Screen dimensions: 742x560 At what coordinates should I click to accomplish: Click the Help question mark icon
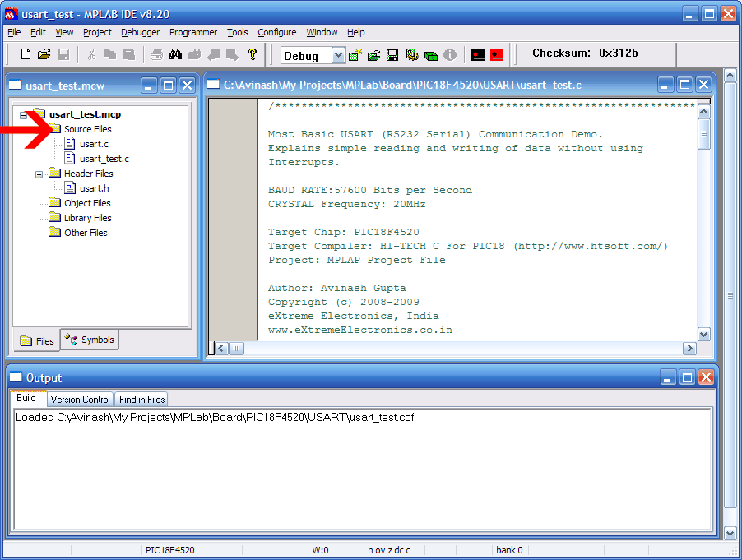pos(253,54)
